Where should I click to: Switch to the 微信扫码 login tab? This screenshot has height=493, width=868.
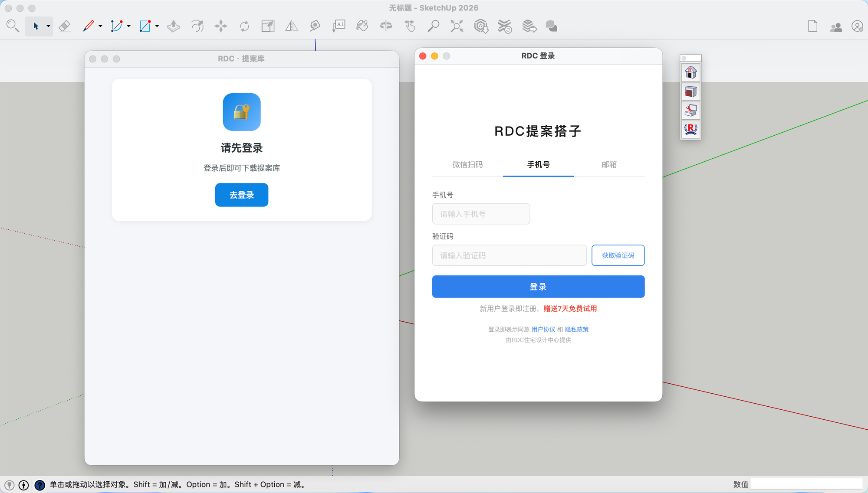tap(467, 164)
